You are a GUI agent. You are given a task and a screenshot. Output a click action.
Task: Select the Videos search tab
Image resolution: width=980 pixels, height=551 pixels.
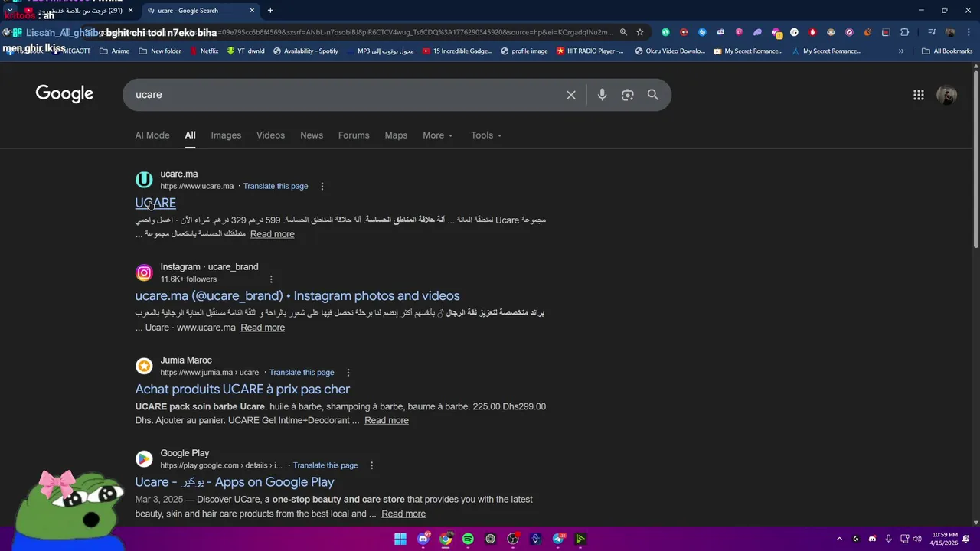pyautogui.click(x=270, y=135)
